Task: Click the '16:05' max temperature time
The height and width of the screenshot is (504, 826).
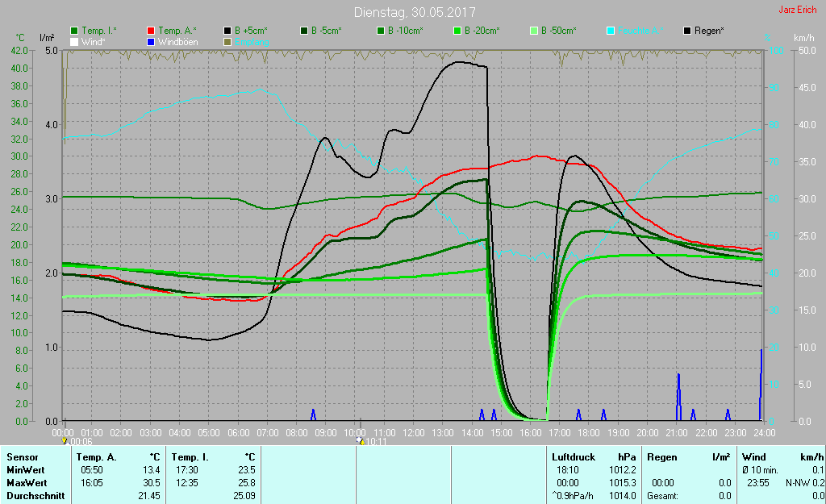Action: click(92, 483)
